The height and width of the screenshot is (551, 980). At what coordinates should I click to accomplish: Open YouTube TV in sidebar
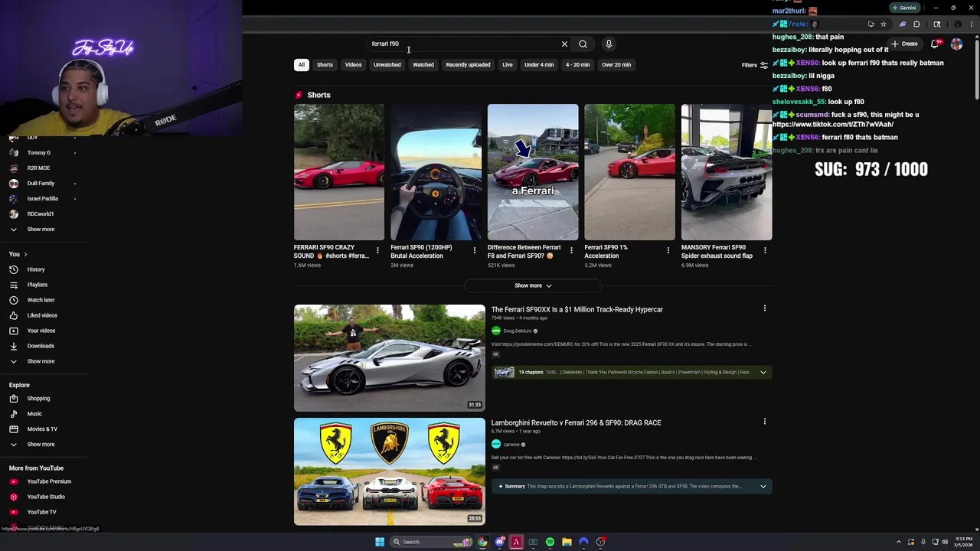(42, 512)
